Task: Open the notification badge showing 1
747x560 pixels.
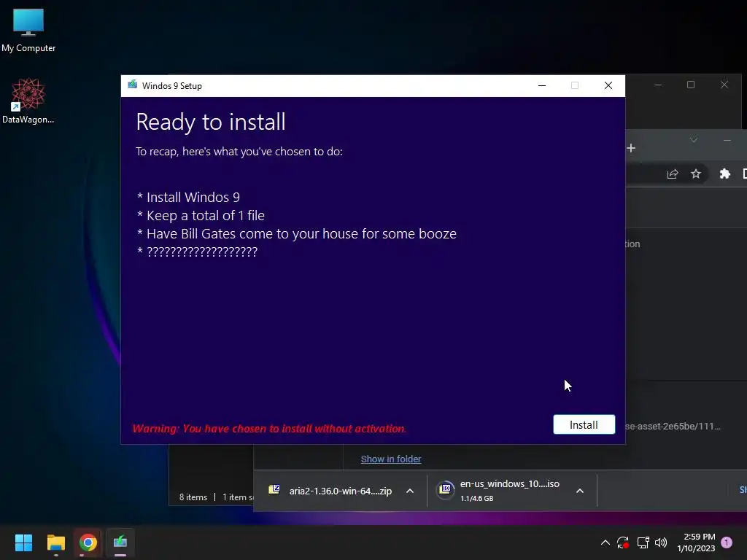Action: tap(727, 542)
